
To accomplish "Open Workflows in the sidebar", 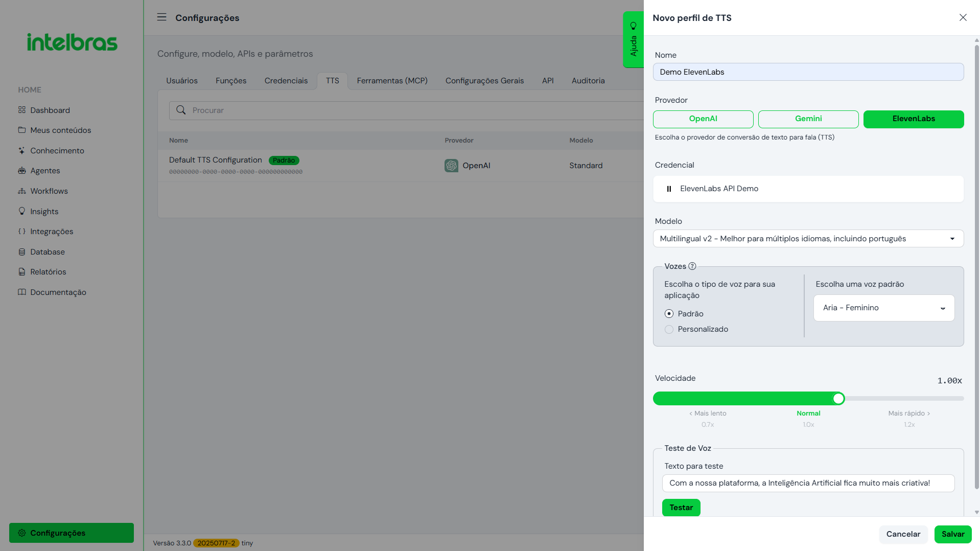I will 49,191.
